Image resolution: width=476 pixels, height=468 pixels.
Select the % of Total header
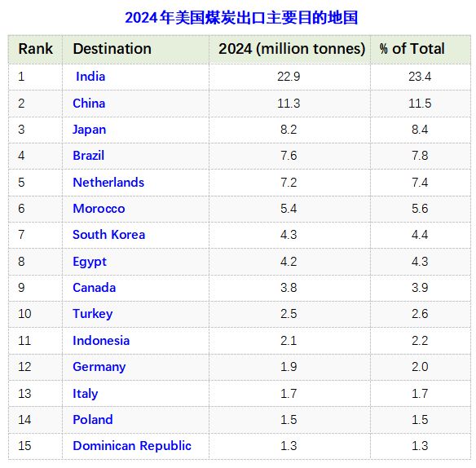click(x=412, y=49)
